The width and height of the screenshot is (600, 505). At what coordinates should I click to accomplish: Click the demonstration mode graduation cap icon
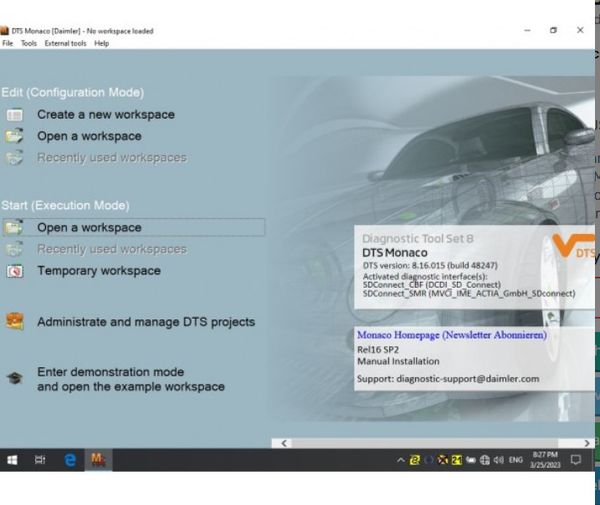15,378
